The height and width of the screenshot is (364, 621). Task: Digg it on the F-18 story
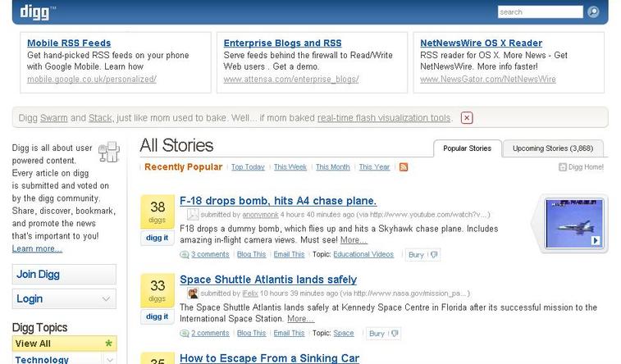tap(158, 238)
